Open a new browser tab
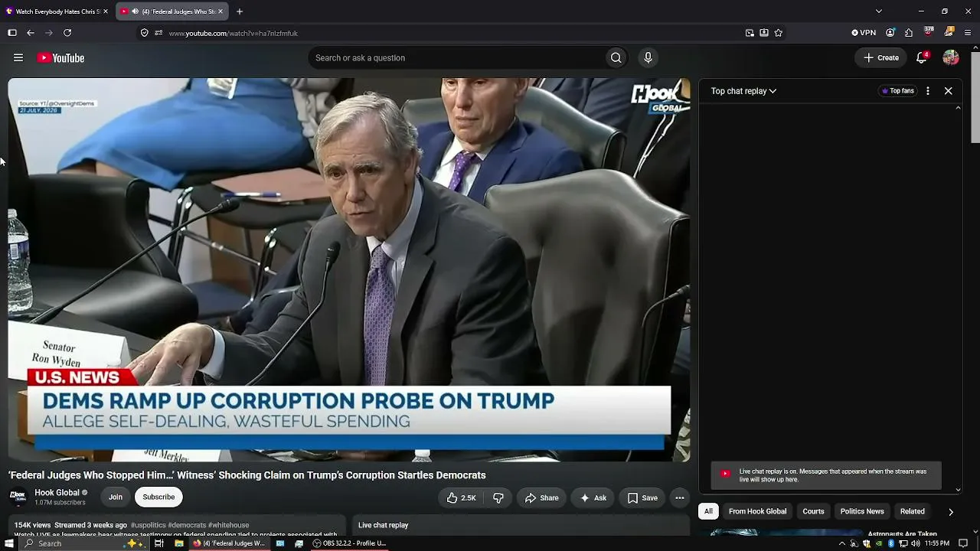 coord(240,11)
